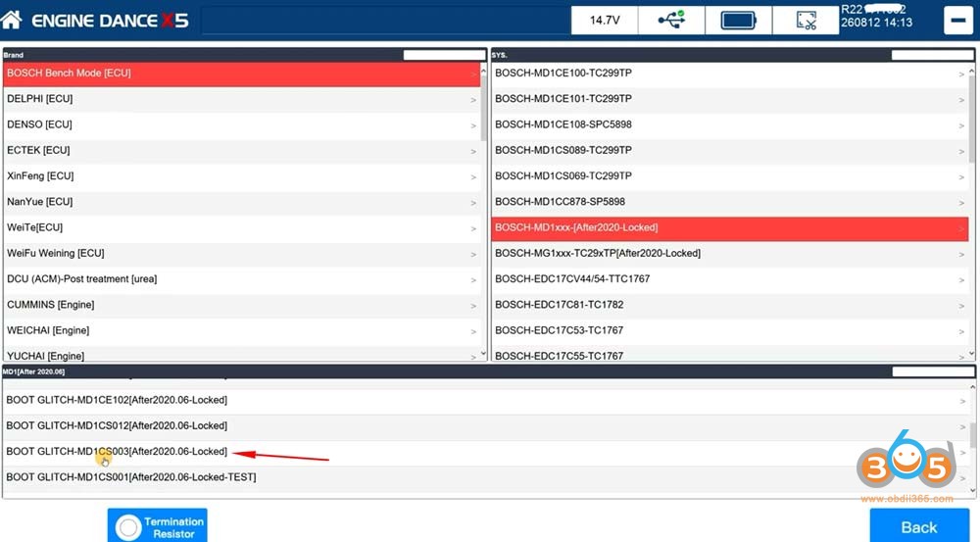Choose BOSCH-MD1CS089-TC299TP system

pos(729,151)
